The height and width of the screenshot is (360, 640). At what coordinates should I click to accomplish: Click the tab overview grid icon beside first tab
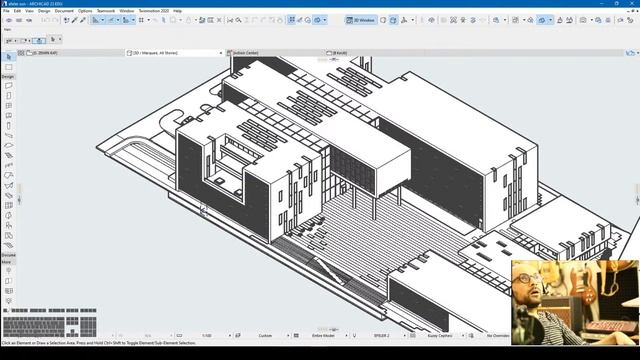[x=21, y=53]
